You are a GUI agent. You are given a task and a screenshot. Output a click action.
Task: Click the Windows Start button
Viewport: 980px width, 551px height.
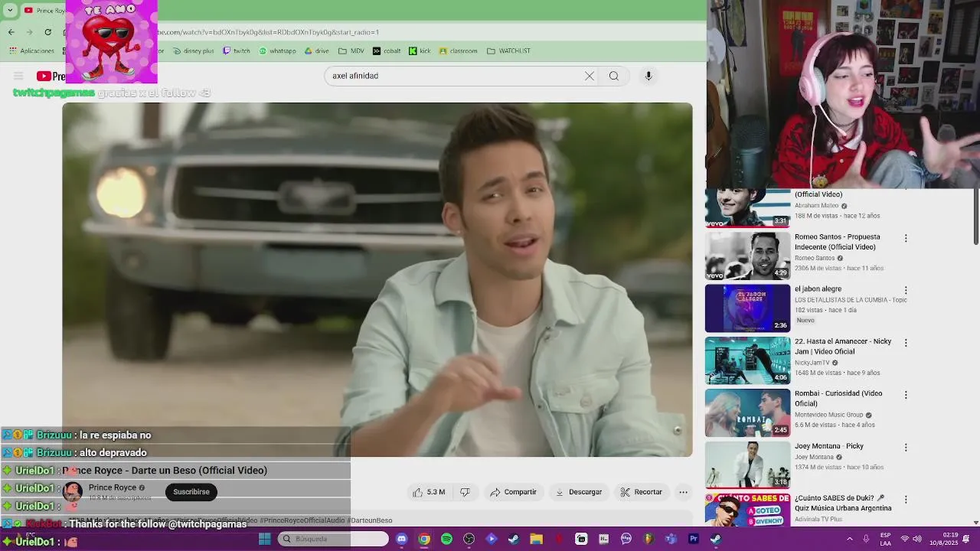pos(264,539)
